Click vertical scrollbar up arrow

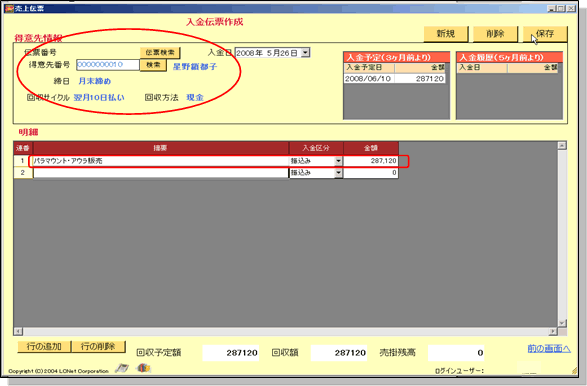coord(562,145)
